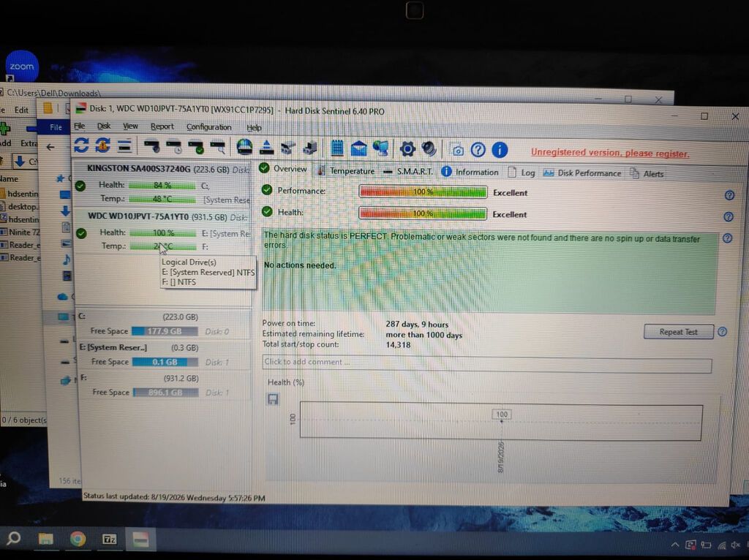Viewport: 749px width, 560px height.
Task: Click the disk with magnifier toolbar icon
Action: point(218,147)
